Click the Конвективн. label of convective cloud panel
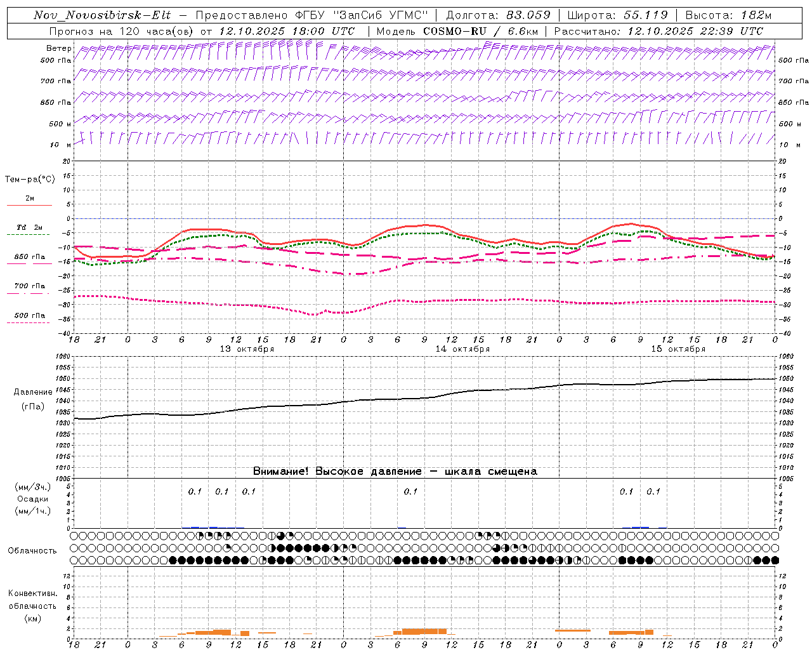 point(32,594)
